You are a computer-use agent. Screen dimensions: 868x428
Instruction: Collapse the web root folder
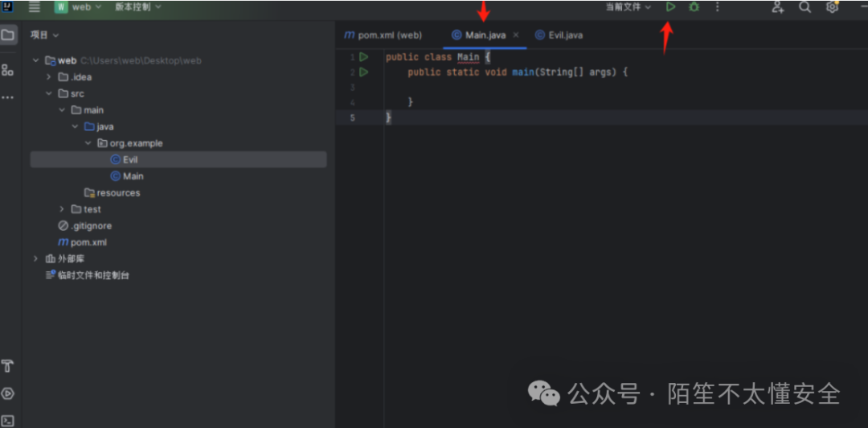click(x=36, y=60)
